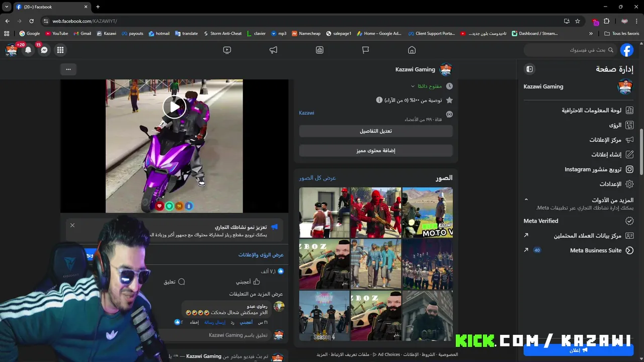Open notifications bell with badge 15
644x362 pixels.
pos(28,50)
